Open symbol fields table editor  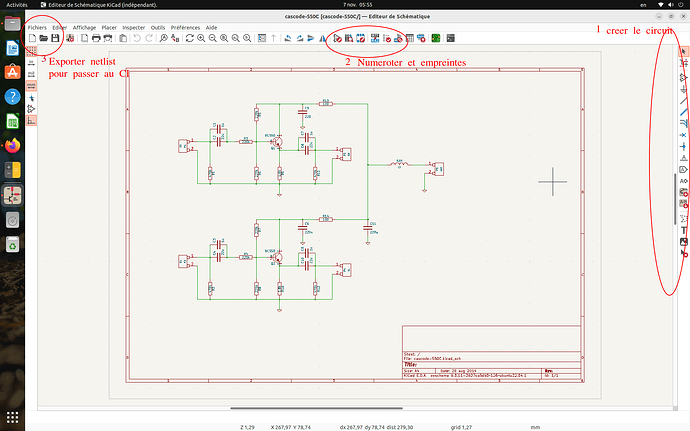[x=409, y=38]
